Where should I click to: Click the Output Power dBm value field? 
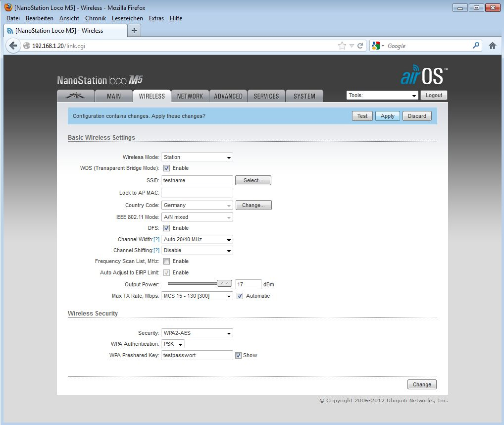coord(248,284)
